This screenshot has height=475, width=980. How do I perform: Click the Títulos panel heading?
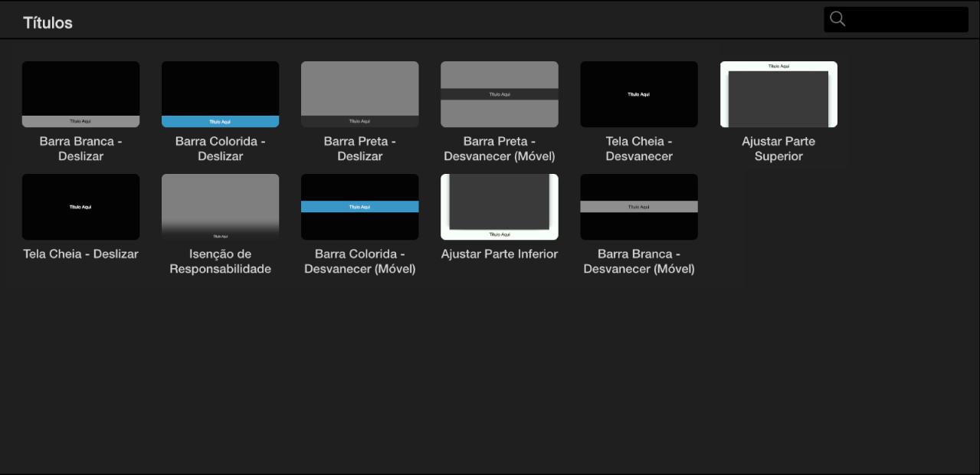point(48,23)
